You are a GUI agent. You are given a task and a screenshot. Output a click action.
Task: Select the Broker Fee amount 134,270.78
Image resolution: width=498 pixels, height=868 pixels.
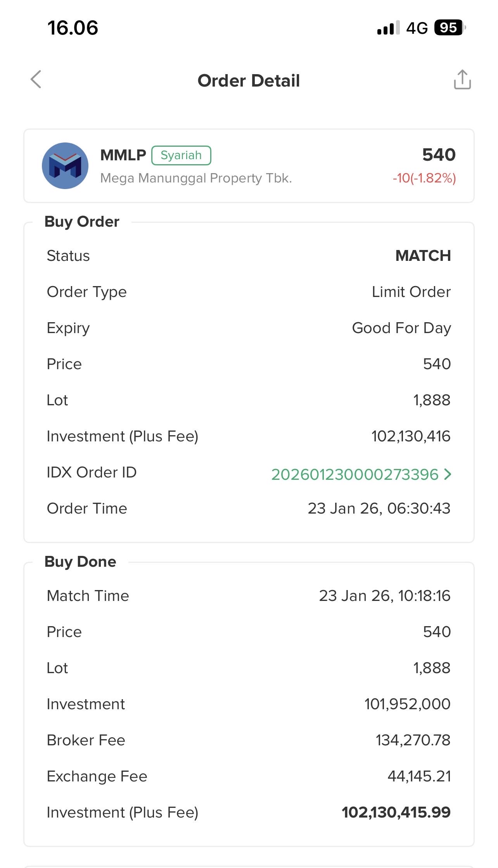coord(413,740)
